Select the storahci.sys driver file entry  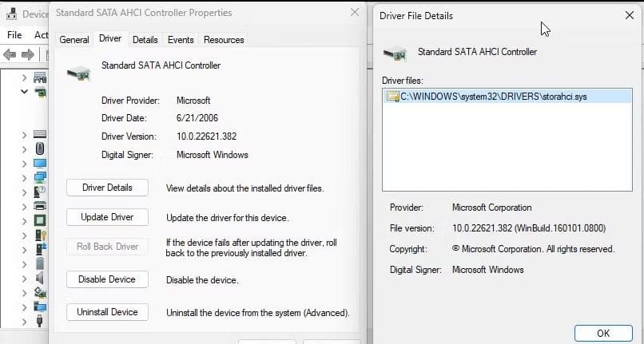click(x=493, y=97)
